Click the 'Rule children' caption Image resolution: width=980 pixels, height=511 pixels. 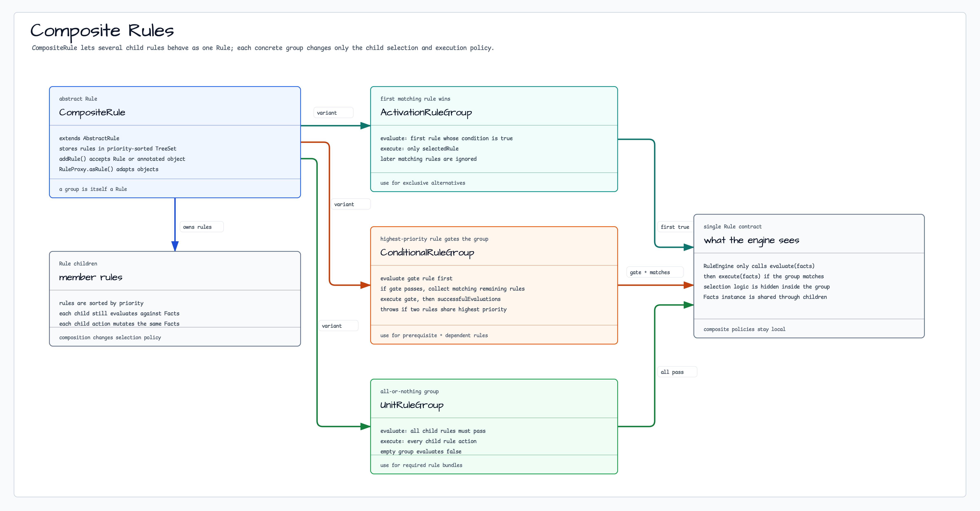78,264
